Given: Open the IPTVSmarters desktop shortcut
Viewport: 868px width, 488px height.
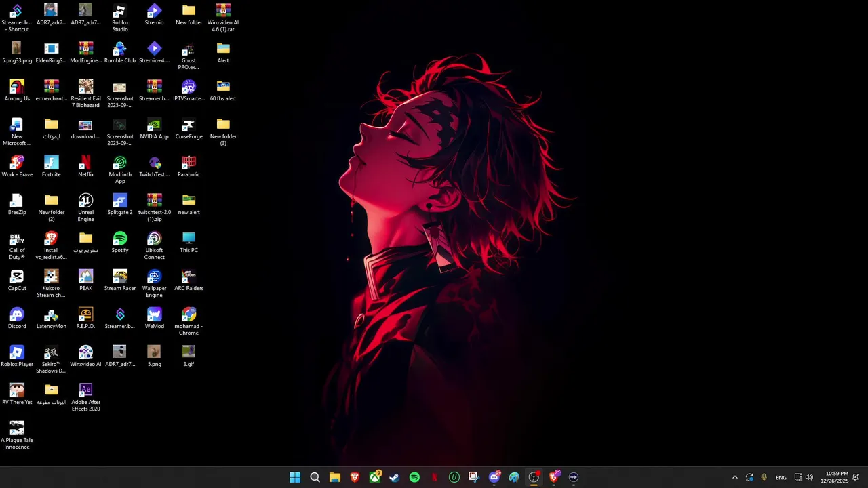Looking at the screenshot, I should point(189,91).
